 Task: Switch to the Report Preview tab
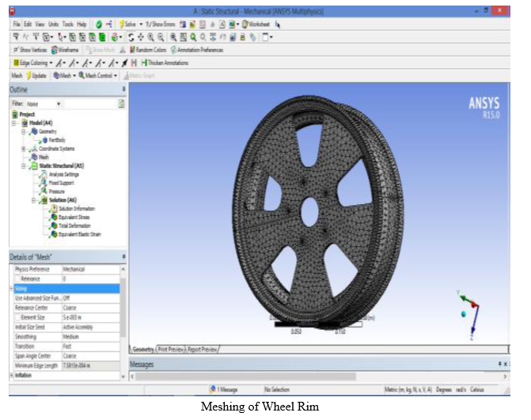(202, 349)
